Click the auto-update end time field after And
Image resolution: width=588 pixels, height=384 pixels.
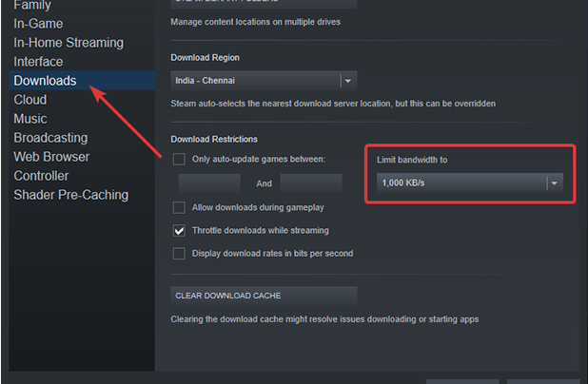point(311,183)
